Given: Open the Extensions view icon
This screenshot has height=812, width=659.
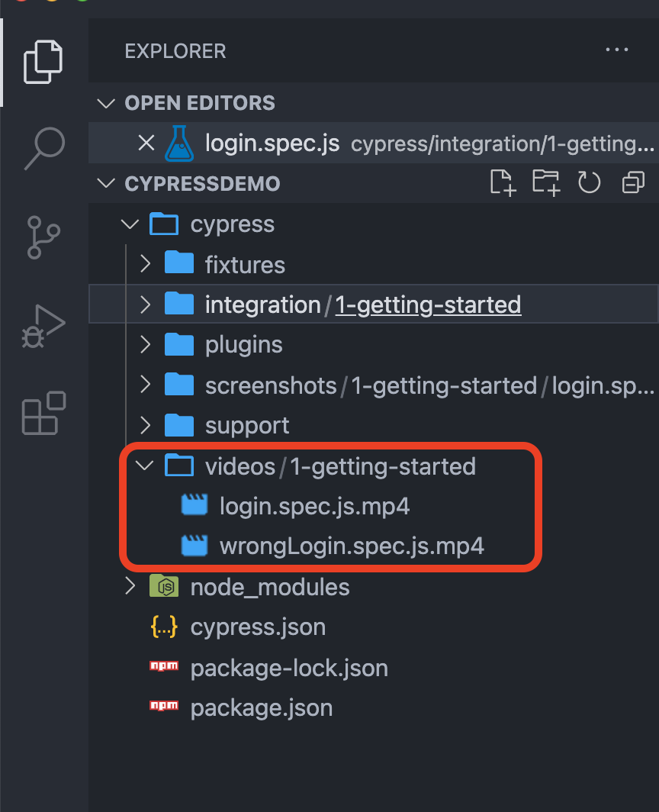Looking at the screenshot, I should coord(44,413).
